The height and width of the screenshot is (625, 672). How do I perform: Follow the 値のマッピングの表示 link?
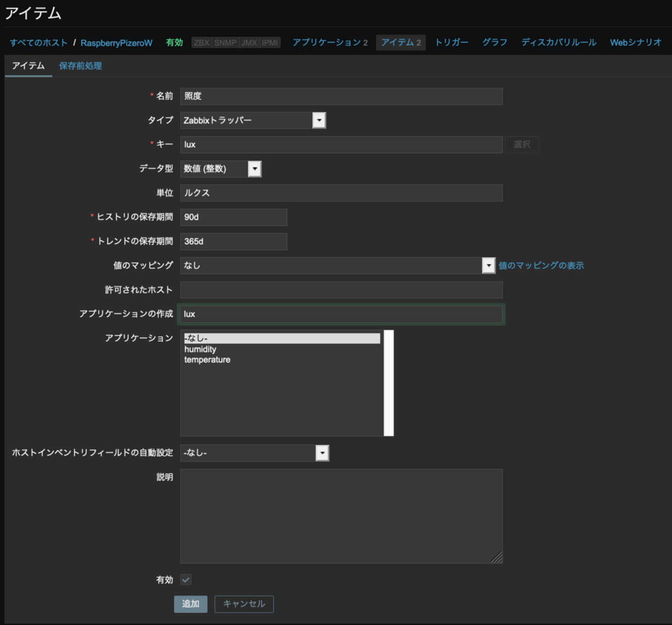pyautogui.click(x=541, y=266)
